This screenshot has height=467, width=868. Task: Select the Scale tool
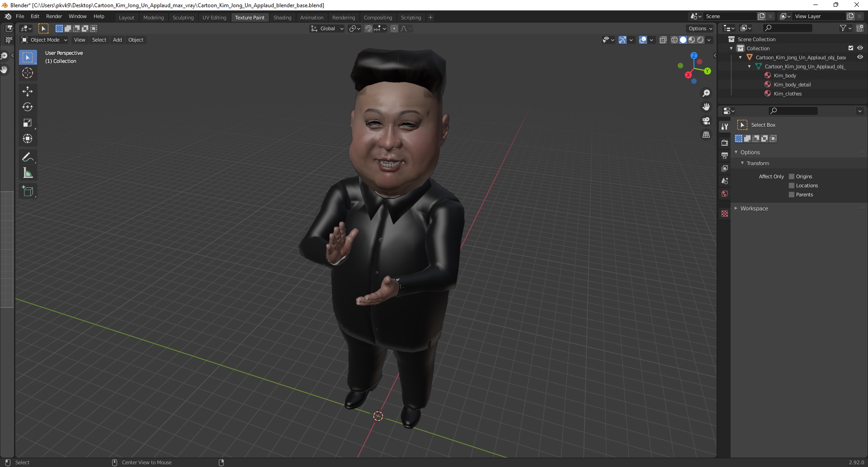coord(28,123)
